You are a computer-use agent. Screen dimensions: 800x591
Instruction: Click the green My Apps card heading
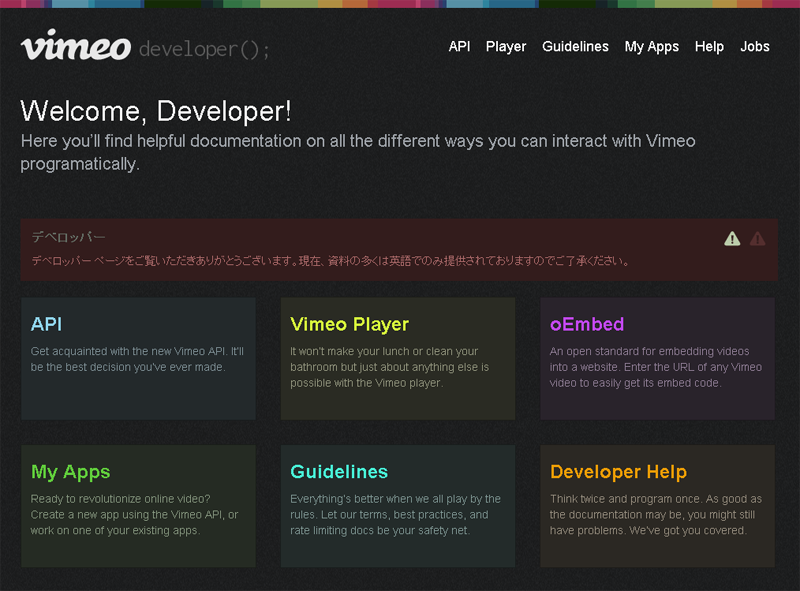(x=70, y=472)
